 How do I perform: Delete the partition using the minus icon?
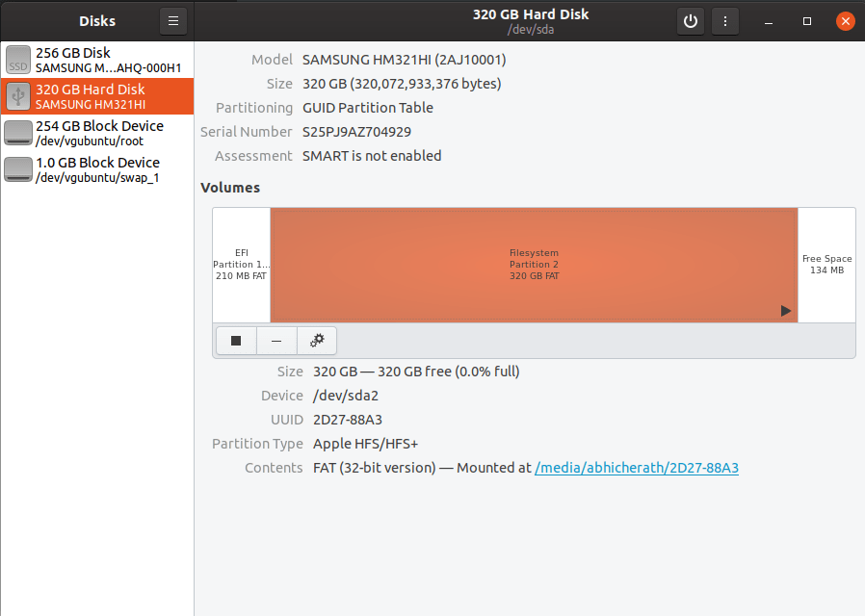pyautogui.click(x=275, y=340)
